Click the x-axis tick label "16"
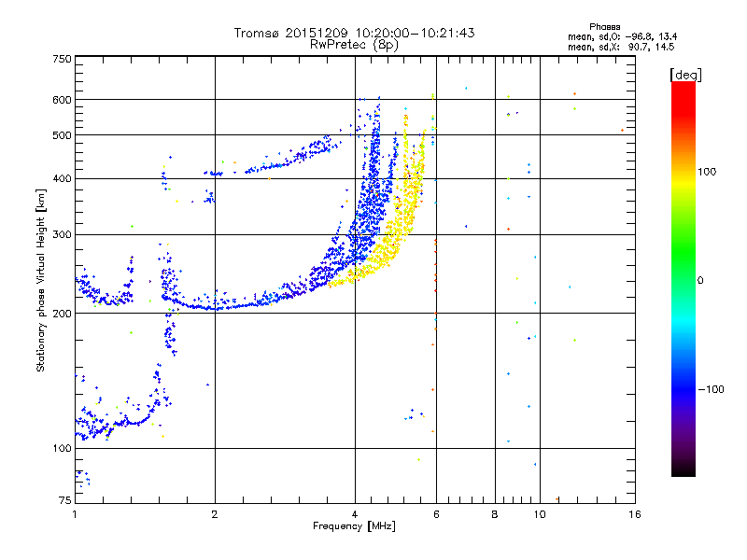Screen dimensions: 747x560 pos(635,514)
